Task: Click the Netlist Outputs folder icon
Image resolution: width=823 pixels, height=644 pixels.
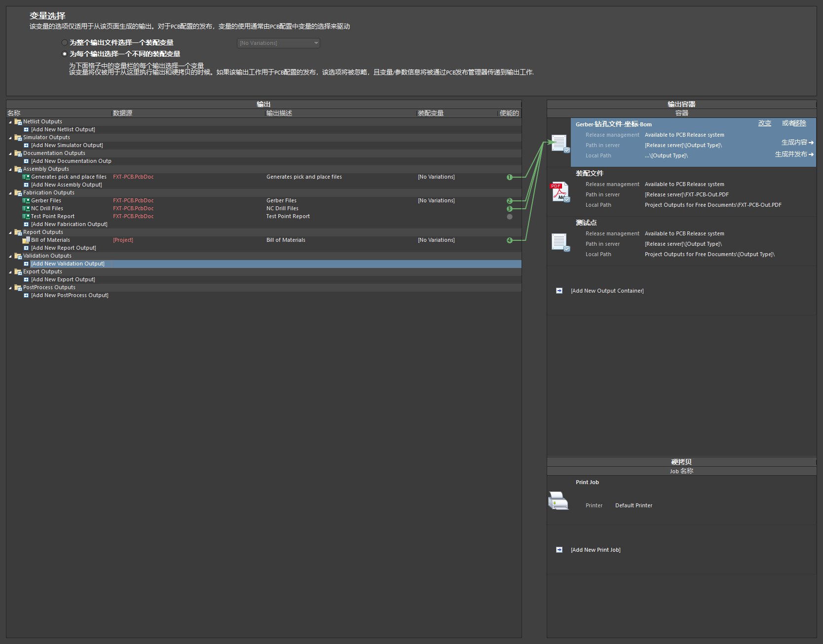Action: 18,121
